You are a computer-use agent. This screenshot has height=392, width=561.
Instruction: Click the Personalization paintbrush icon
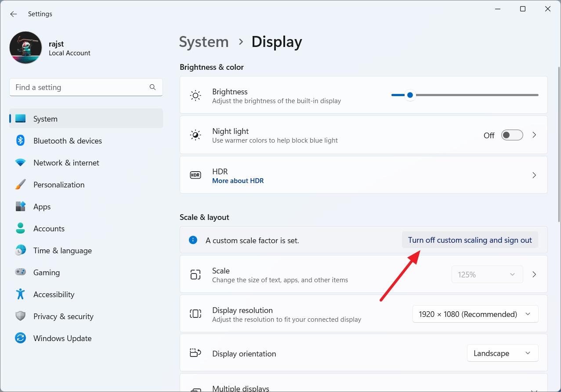coord(20,184)
